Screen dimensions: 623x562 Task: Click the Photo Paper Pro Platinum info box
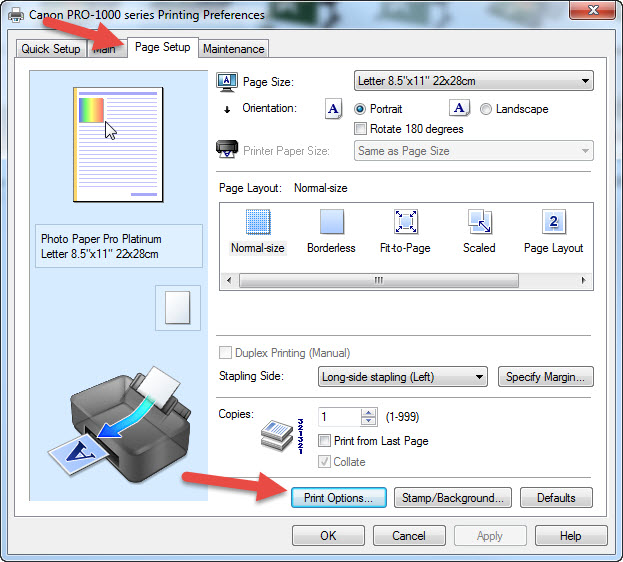click(x=119, y=246)
